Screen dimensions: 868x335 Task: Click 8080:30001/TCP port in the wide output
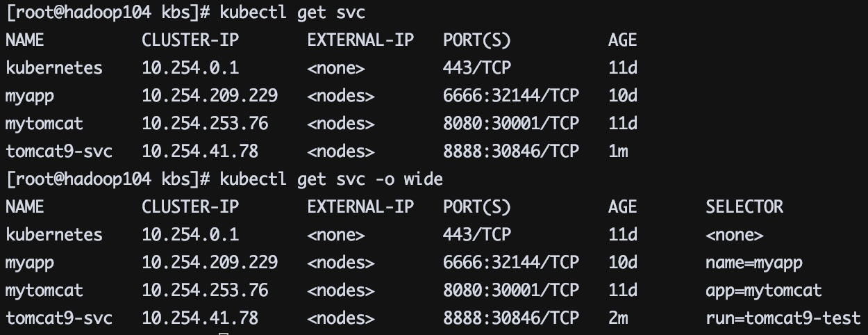[x=511, y=291]
